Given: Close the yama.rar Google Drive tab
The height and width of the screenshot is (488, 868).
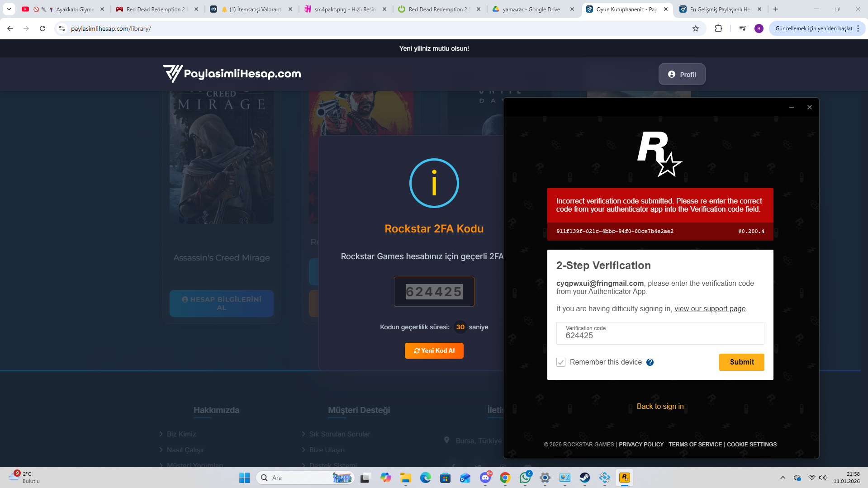Looking at the screenshot, I should pyautogui.click(x=572, y=9).
